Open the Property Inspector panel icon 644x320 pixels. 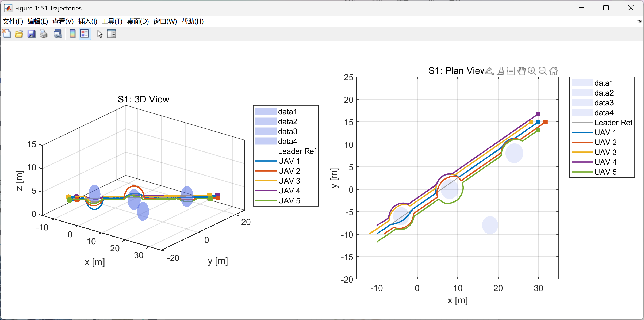tap(112, 34)
